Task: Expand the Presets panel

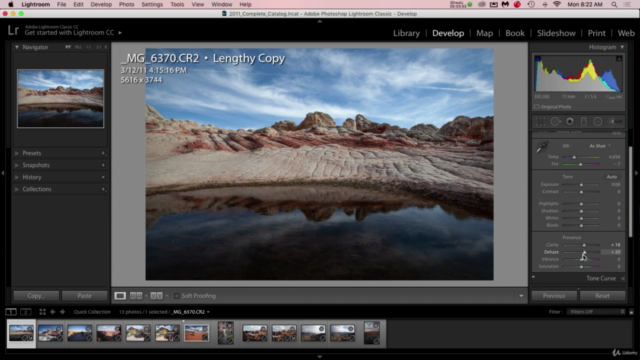Action: tap(17, 153)
